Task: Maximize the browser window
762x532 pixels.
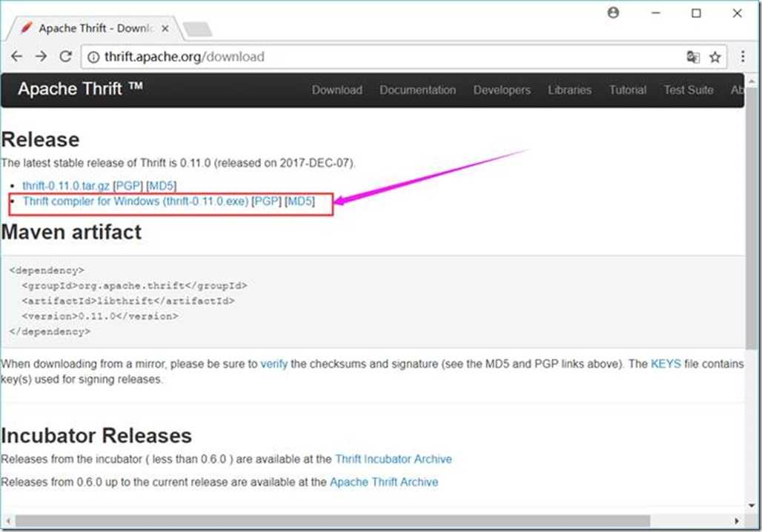Action: tap(696, 13)
